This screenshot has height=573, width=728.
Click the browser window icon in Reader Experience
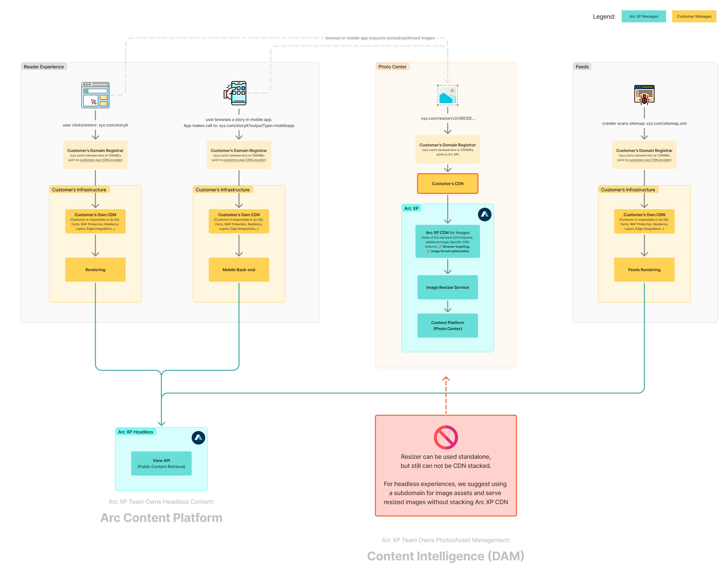(95, 95)
